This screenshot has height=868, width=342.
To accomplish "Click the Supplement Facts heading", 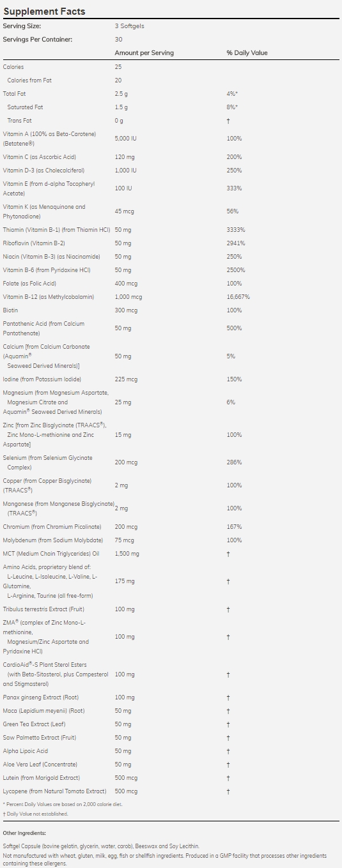I will 44,11.
